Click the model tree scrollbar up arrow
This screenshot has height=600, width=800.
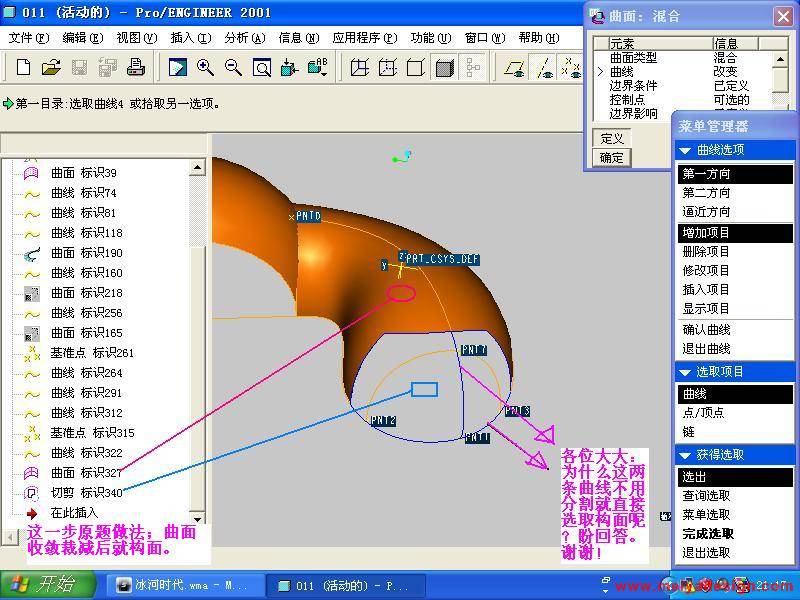coord(197,168)
